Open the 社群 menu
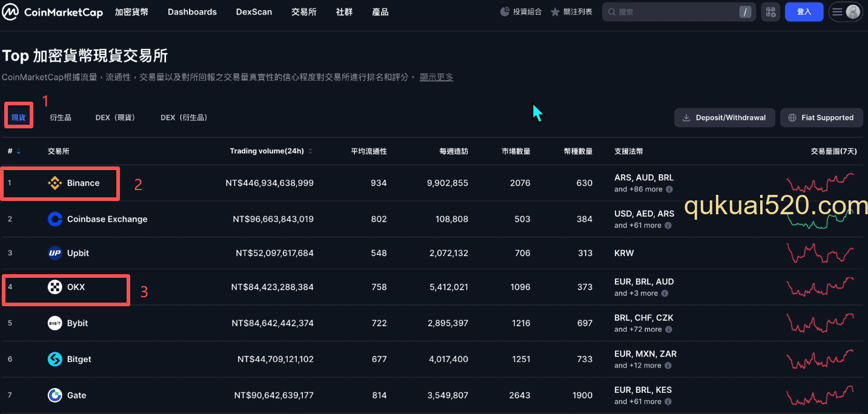This screenshot has width=868, height=414. [344, 12]
